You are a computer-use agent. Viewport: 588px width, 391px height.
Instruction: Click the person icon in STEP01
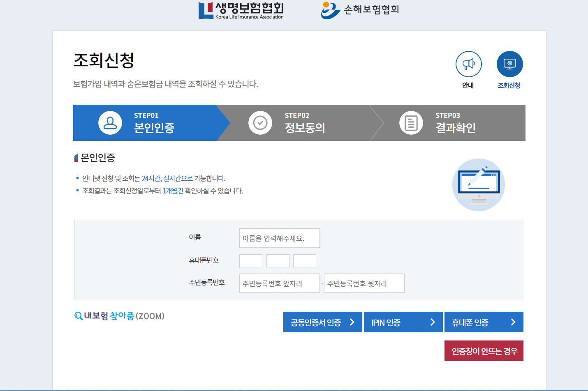pyautogui.click(x=110, y=122)
